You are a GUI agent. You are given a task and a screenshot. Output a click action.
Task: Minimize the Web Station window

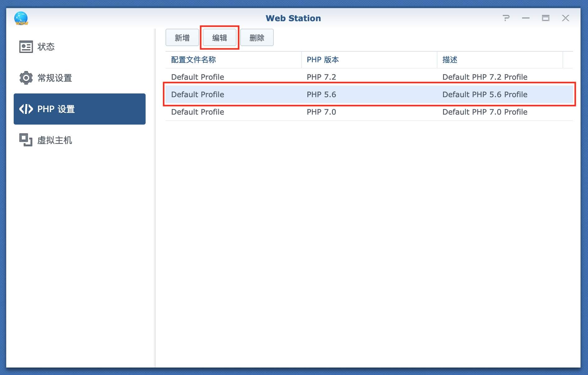[526, 18]
